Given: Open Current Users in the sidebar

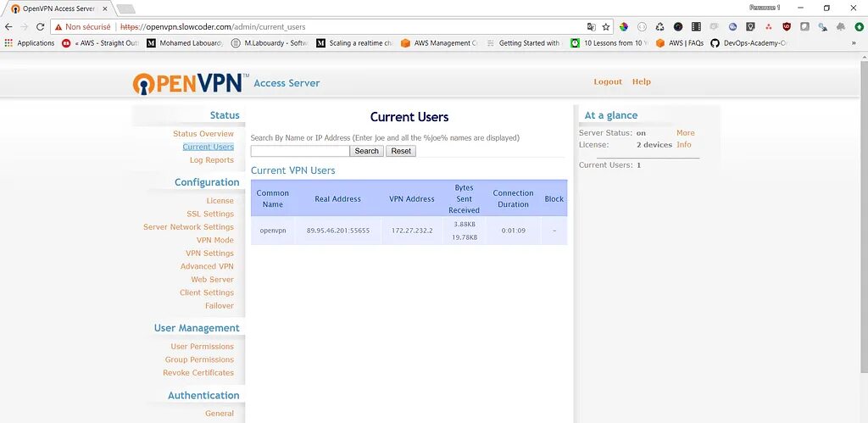Looking at the screenshot, I should pyautogui.click(x=209, y=147).
